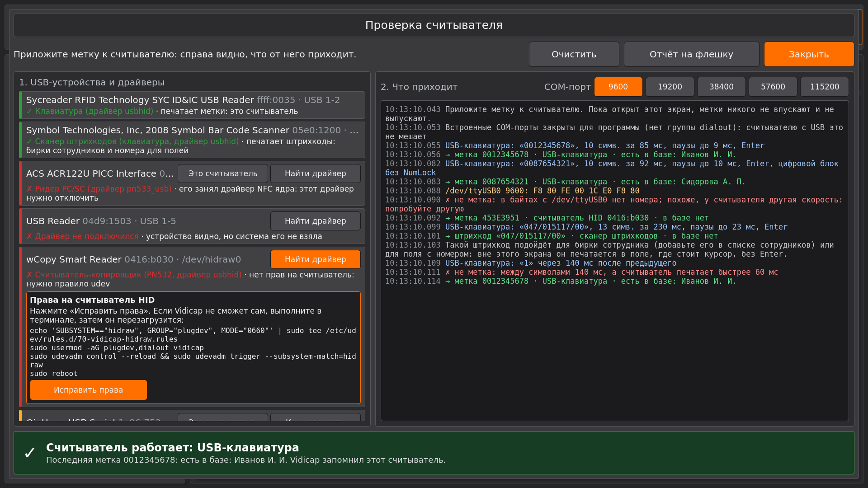Click the 2. Что приходит heading
Viewport: 868px width, 488px height.
click(x=419, y=87)
